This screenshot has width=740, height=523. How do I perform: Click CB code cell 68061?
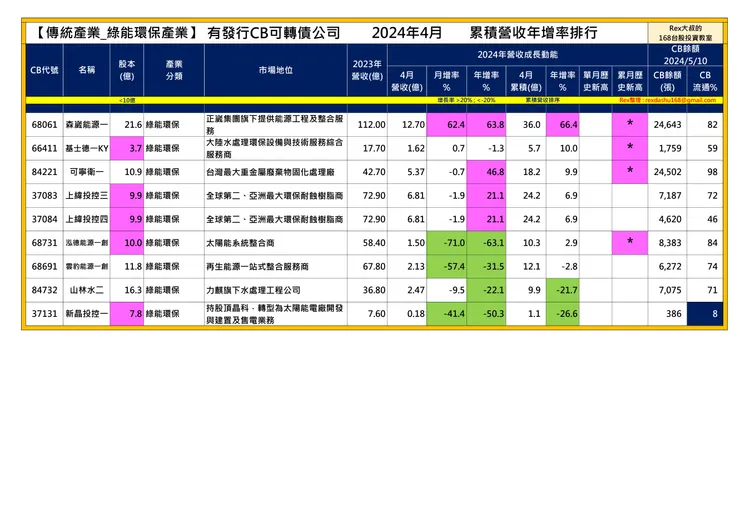click(x=44, y=125)
